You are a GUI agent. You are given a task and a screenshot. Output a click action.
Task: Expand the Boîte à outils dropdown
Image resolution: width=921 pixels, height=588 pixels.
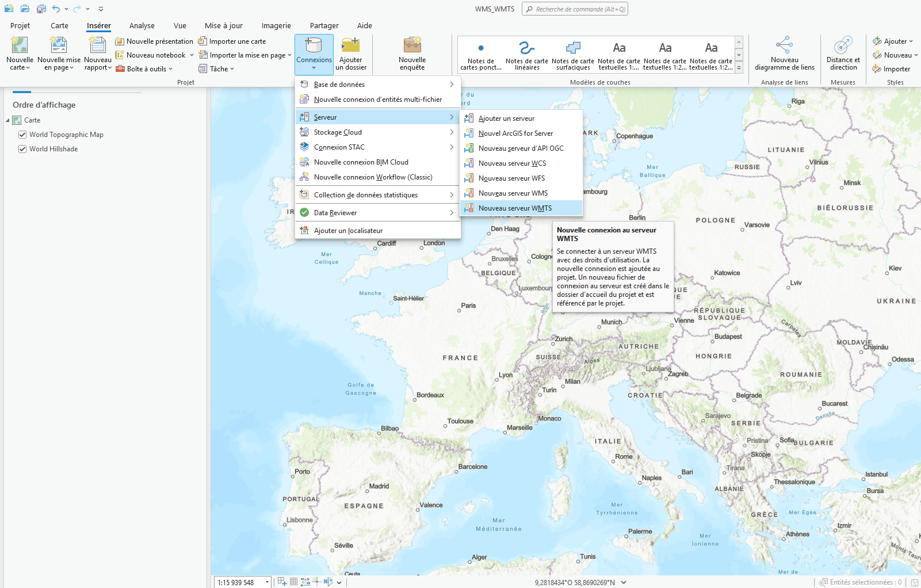(170, 69)
